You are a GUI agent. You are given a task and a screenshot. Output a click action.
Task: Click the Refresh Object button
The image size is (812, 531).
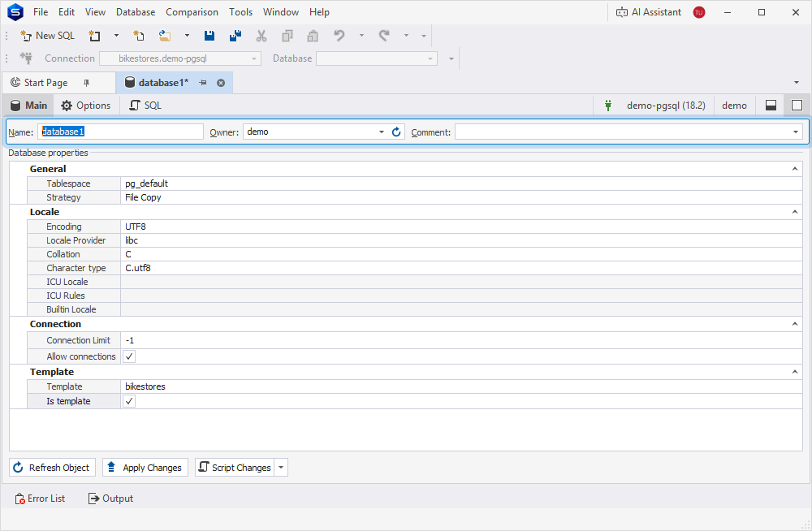[x=52, y=468]
